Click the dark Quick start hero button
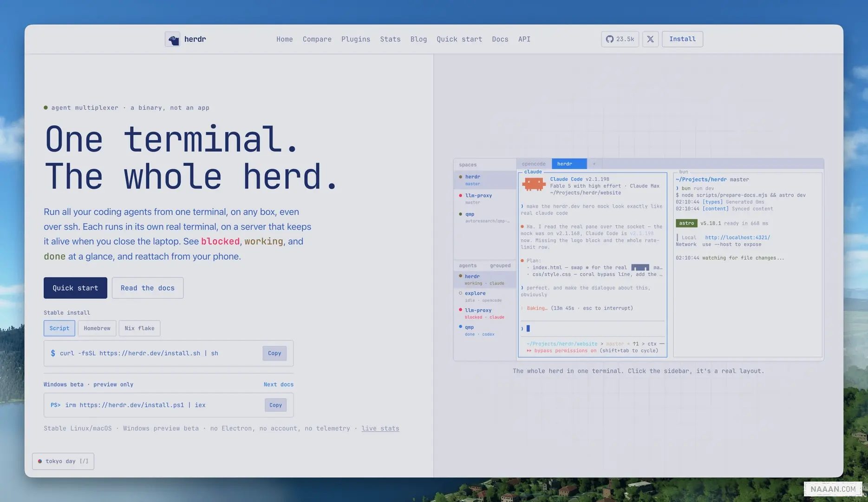The height and width of the screenshot is (502, 868). pos(75,288)
